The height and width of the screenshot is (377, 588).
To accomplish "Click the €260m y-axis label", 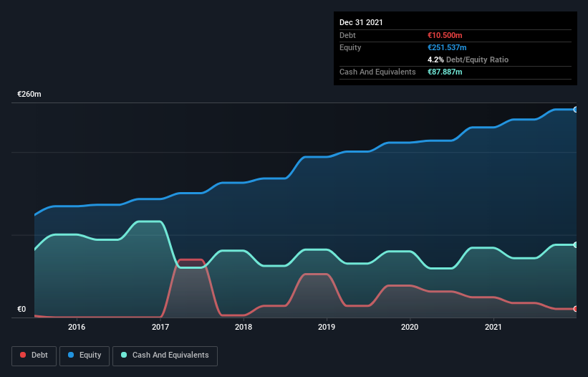I will pyautogui.click(x=29, y=94).
